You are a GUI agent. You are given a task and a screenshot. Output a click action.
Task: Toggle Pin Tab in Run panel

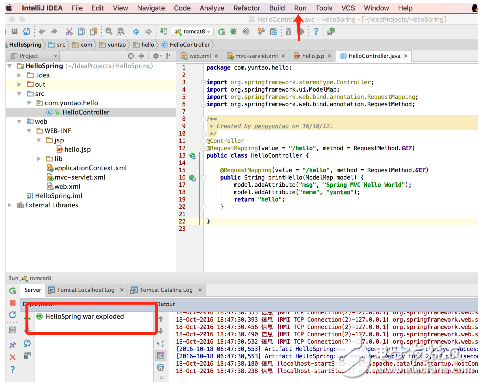[x=13, y=345]
